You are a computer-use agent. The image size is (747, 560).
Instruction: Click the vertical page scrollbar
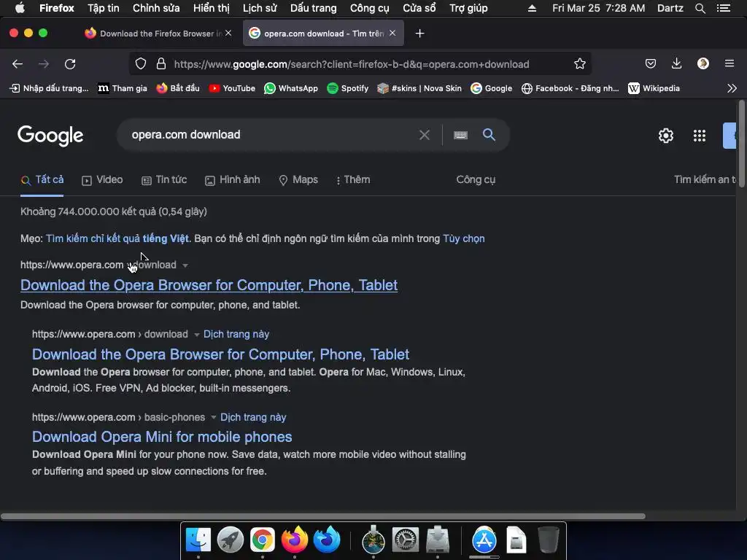(742, 144)
